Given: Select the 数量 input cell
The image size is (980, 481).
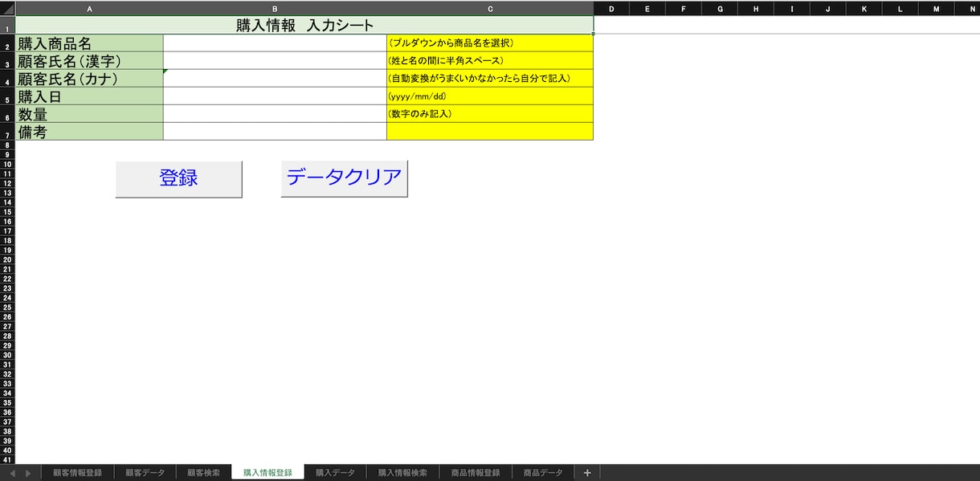Looking at the screenshot, I should pos(275,114).
